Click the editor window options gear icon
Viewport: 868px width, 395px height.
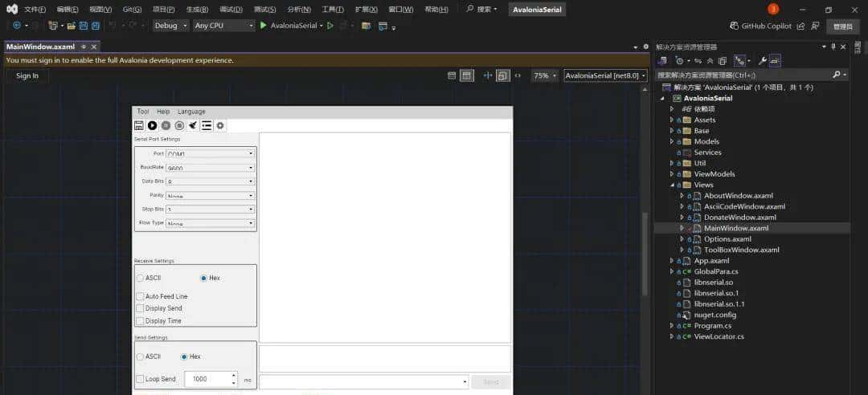tap(645, 47)
